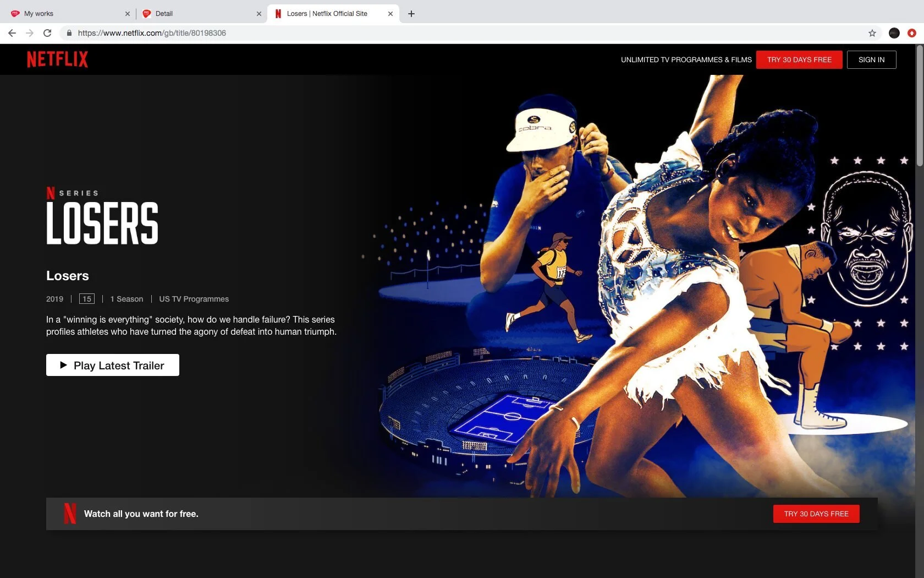Viewport: 924px width, 578px height.
Task: Click the '2019' release year
Action: point(54,299)
